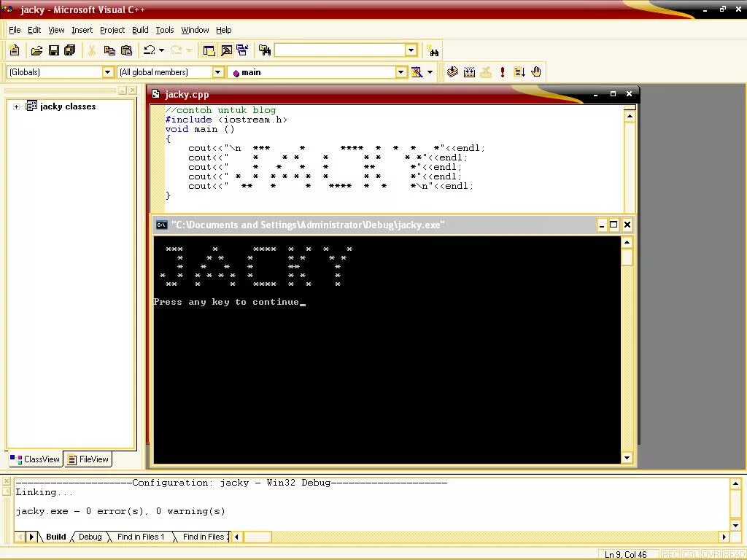This screenshot has width=747, height=560.
Task: Click the output tabs scroll-right arrow
Action: tap(31, 537)
